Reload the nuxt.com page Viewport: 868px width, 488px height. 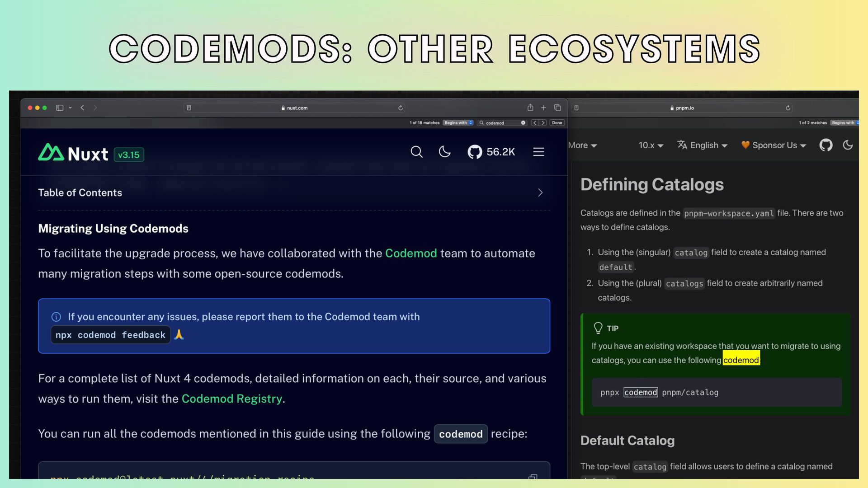pyautogui.click(x=401, y=108)
